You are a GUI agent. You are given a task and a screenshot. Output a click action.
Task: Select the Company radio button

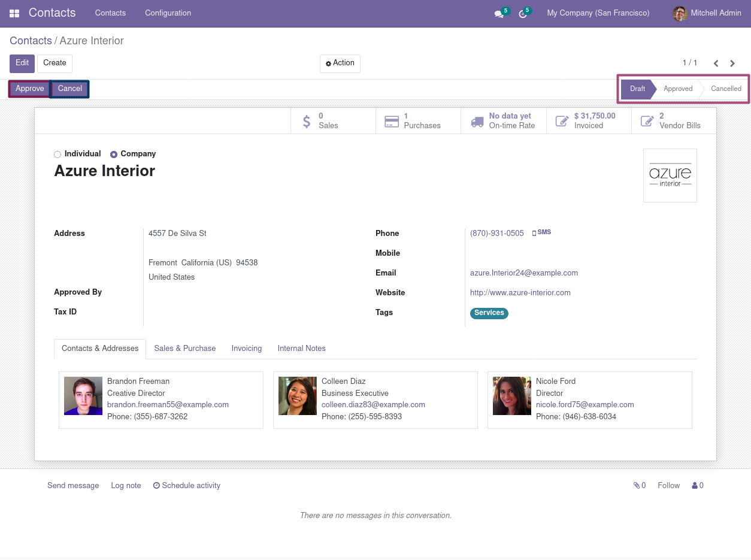click(x=114, y=155)
